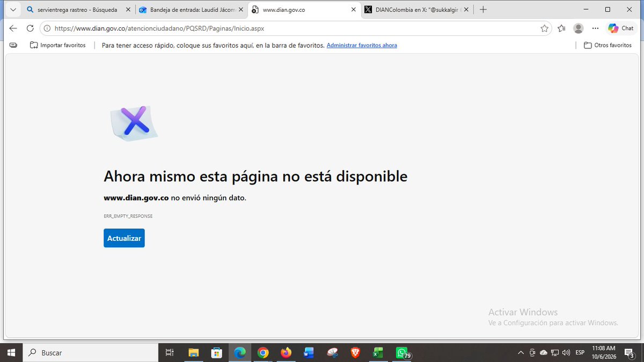Close the Bandeja de entrada tab
This screenshot has height=362, width=644.
(240, 10)
